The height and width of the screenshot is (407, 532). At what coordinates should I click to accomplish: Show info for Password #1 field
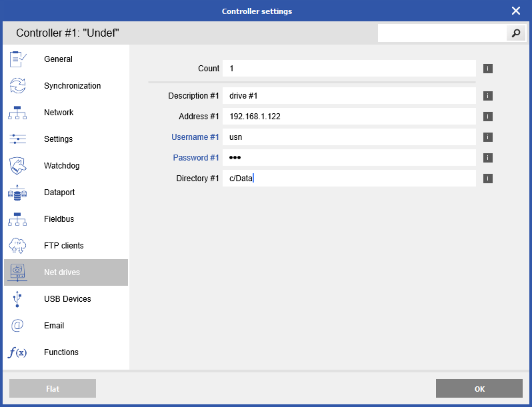[487, 158]
